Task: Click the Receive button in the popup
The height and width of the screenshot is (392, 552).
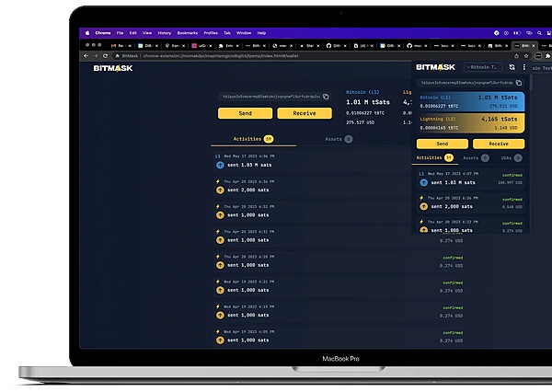Action: (x=498, y=144)
